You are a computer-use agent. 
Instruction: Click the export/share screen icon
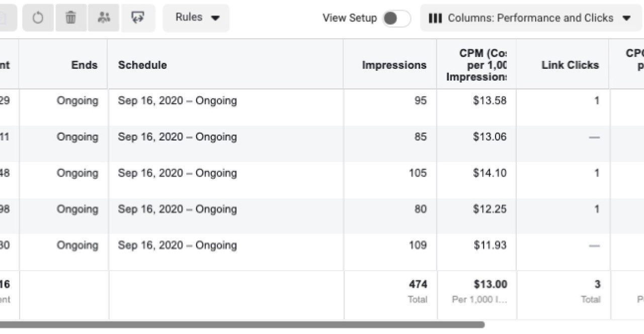coord(137,18)
